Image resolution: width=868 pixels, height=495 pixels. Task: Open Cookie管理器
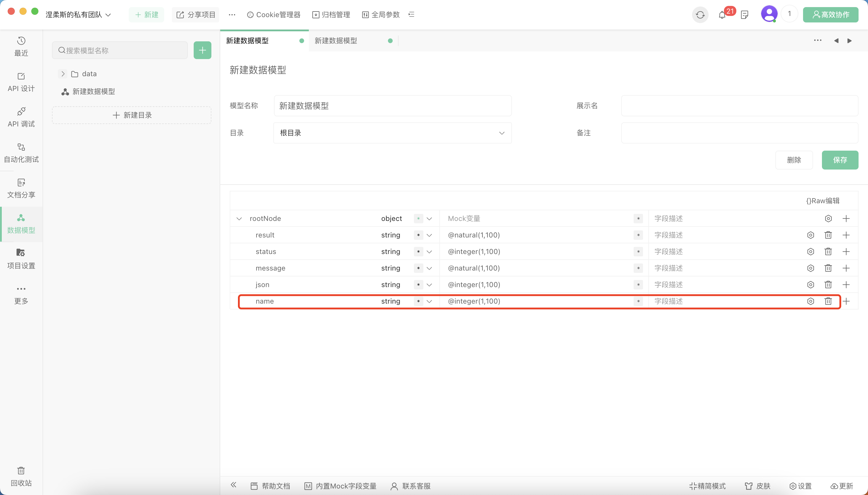pyautogui.click(x=274, y=14)
